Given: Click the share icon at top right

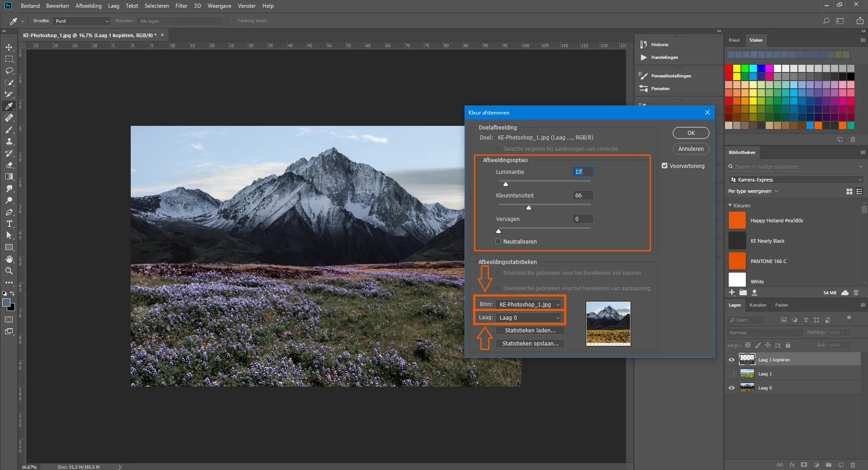Looking at the screenshot, I should coord(860,21).
